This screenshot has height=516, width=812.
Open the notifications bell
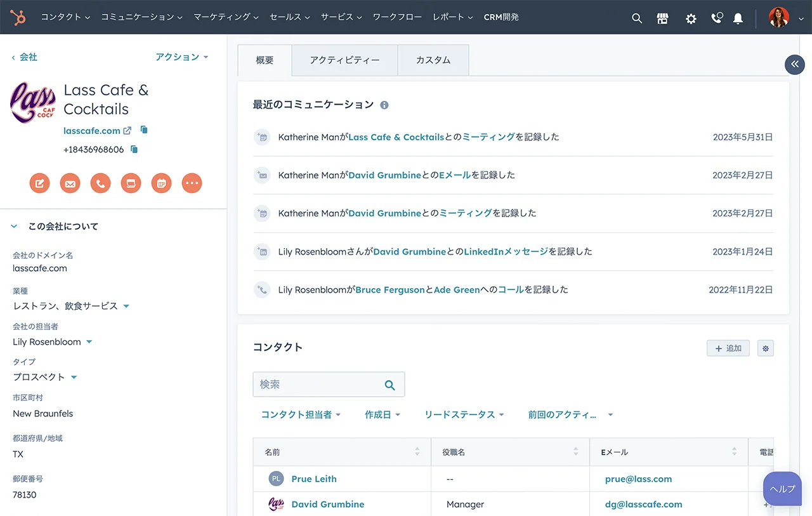(x=738, y=18)
